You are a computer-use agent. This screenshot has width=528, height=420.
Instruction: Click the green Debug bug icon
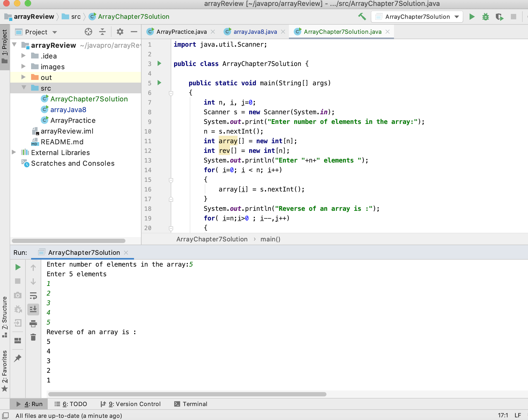[x=485, y=17]
